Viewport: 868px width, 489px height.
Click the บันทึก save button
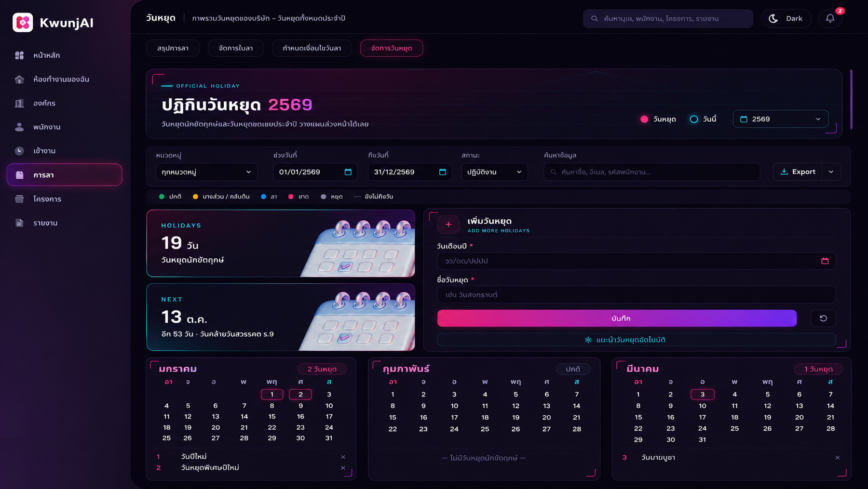point(617,318)
